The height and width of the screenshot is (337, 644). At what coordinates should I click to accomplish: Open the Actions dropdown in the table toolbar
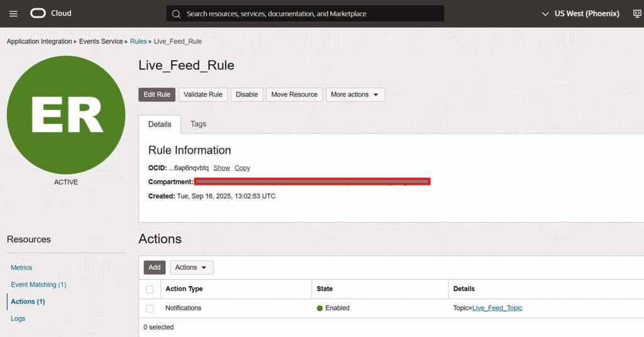click(x=192, y=267)
